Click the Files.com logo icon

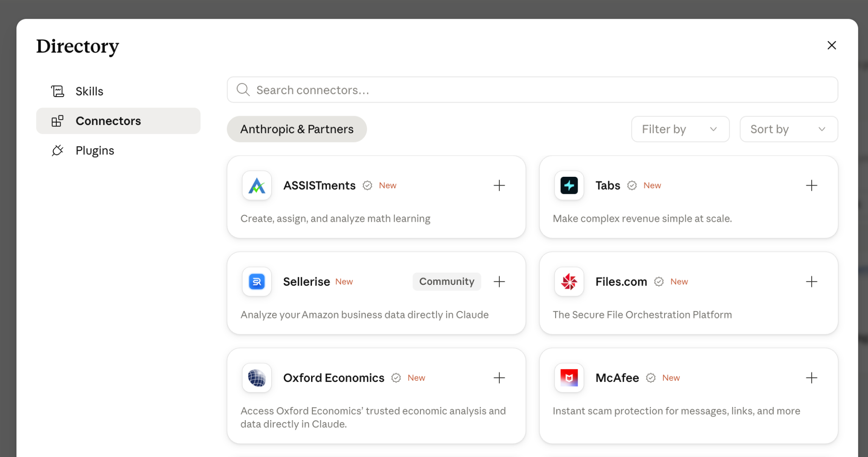click(x=569, y=281)
